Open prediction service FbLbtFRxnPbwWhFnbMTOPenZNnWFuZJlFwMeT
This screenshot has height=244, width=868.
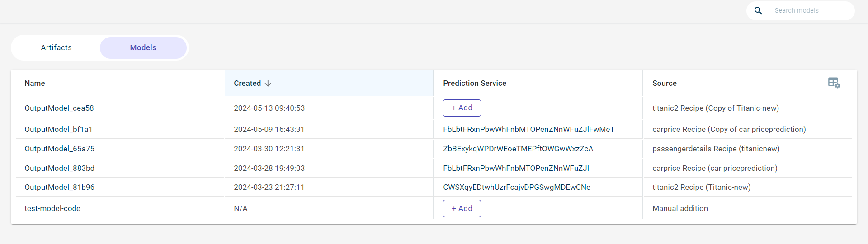coord(528,129)
